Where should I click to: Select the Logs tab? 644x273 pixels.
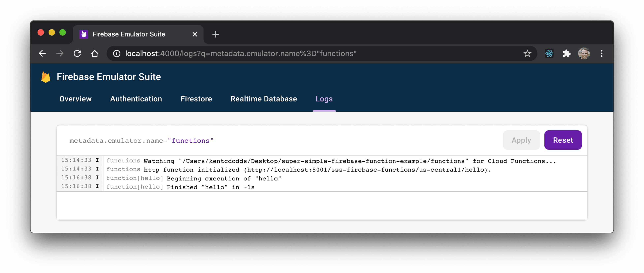click(x=324, y=99)
